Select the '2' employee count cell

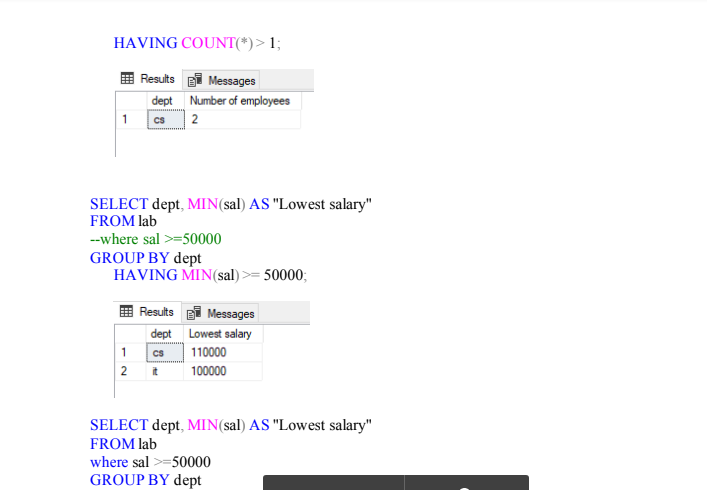point(243,120)
